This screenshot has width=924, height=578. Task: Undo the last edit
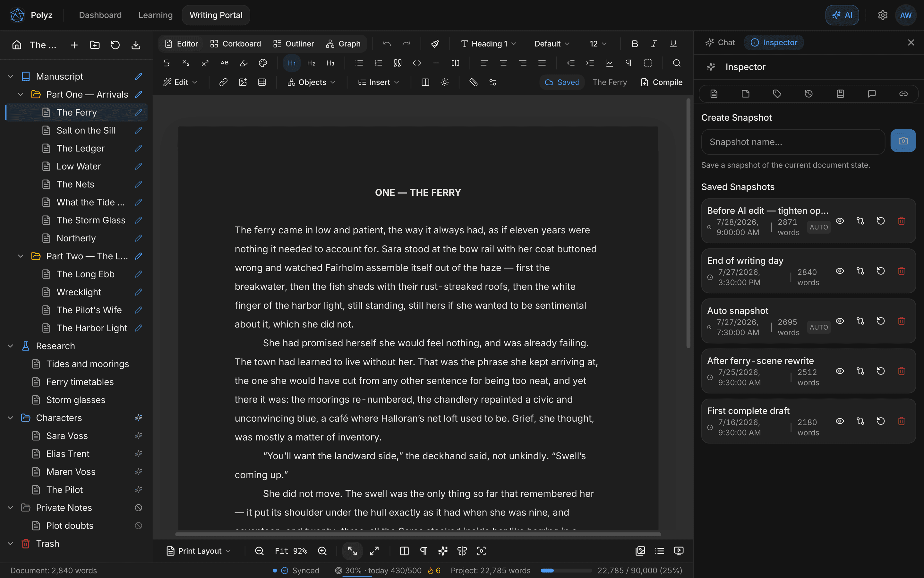[387, 44]
